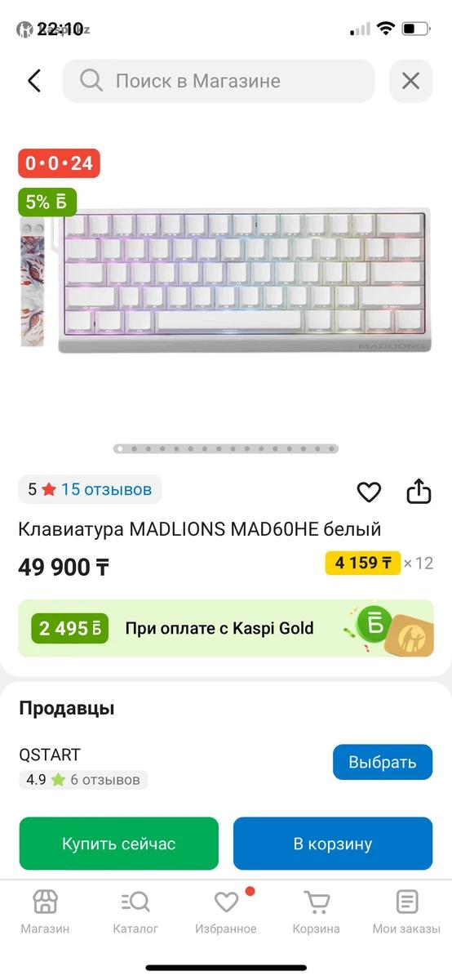This screenshot has width=452, height=980.
Task: Open the Магазин tab
Action: pyautogui.click(x=45, y=912)
